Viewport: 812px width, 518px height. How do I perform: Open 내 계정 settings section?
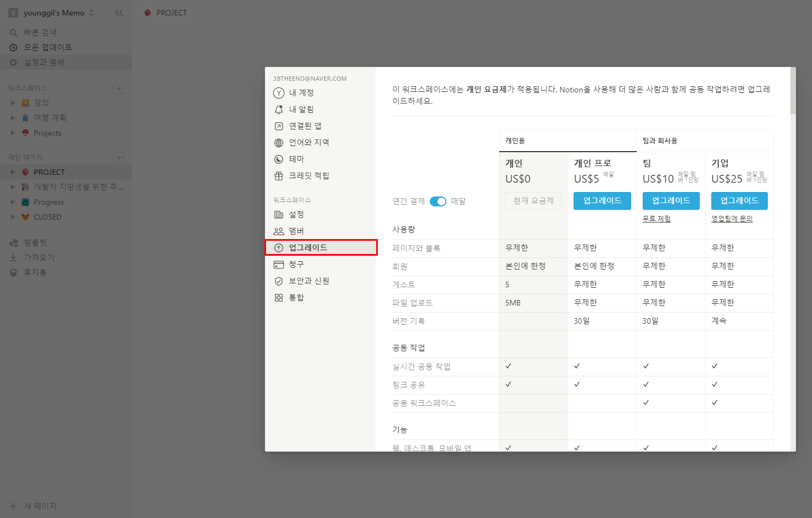pyautogui.click(x=320, y=93)
